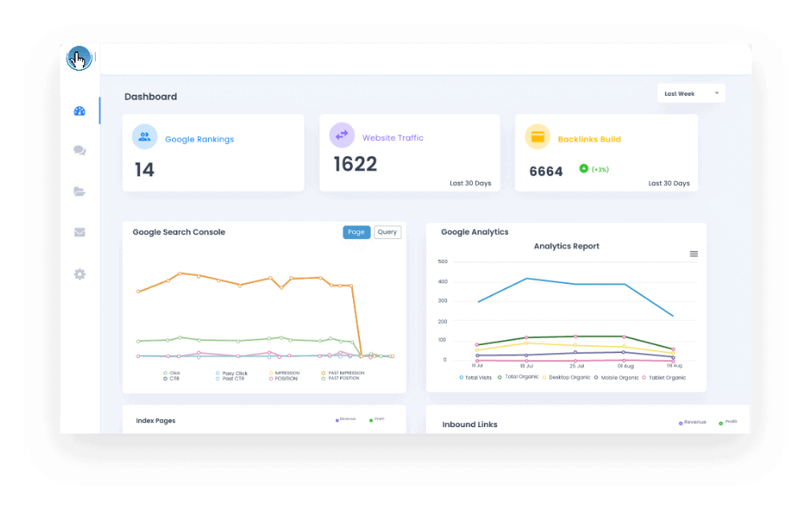Toggle the Mobile Organic legend item

(616, 376)
